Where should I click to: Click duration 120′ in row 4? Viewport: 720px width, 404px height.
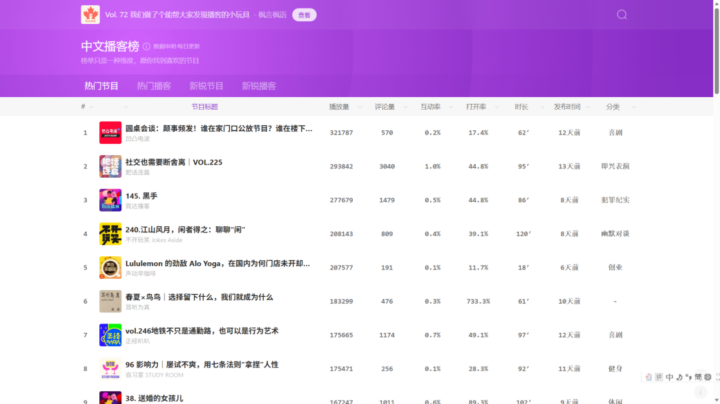click(523, 234)
